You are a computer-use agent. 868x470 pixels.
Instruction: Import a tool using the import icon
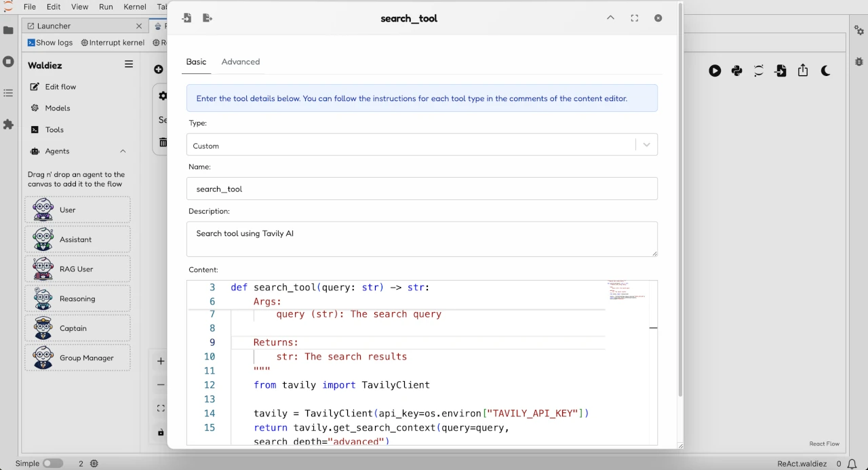coord(186,18)
